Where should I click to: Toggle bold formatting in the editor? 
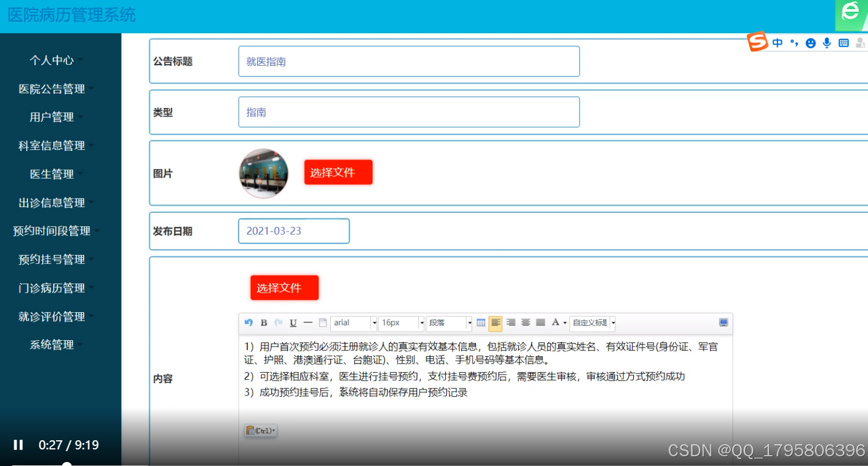point(264,322)
